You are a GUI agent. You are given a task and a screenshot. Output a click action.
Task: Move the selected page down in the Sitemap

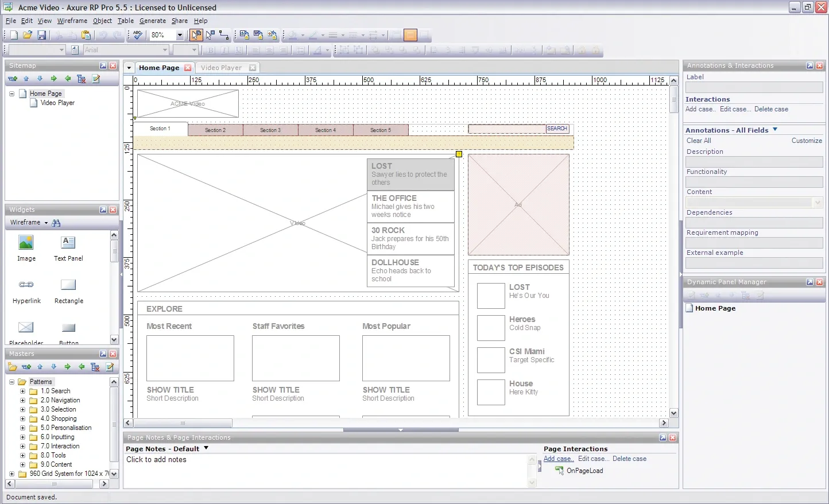coord(40,79)
